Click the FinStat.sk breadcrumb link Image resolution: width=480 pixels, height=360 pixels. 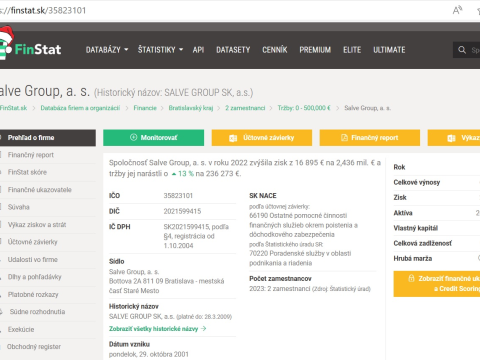(13, 108)
